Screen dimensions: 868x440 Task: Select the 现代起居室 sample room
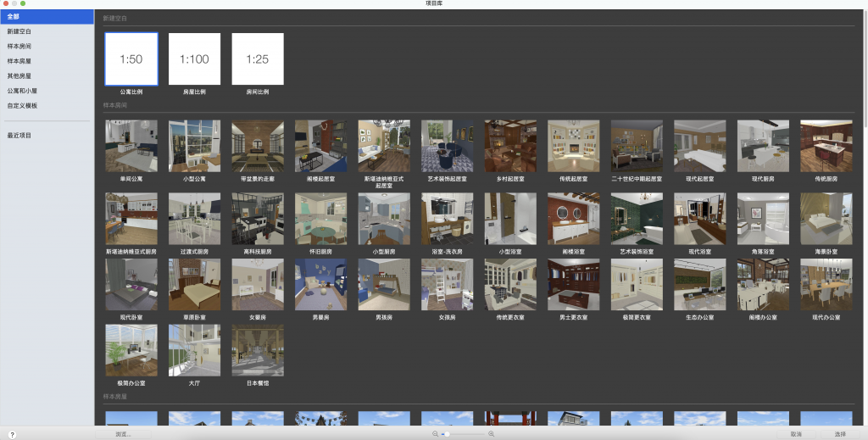699,146
